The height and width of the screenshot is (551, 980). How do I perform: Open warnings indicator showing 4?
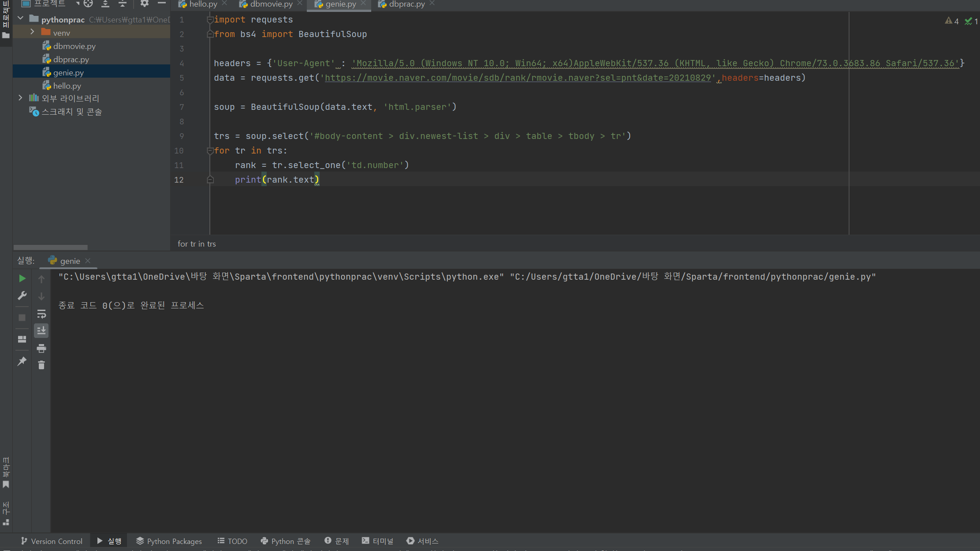coord(952,21)
